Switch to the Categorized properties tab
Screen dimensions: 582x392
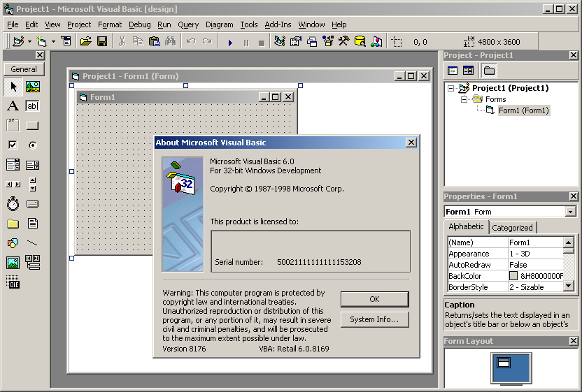click(512, 228)
